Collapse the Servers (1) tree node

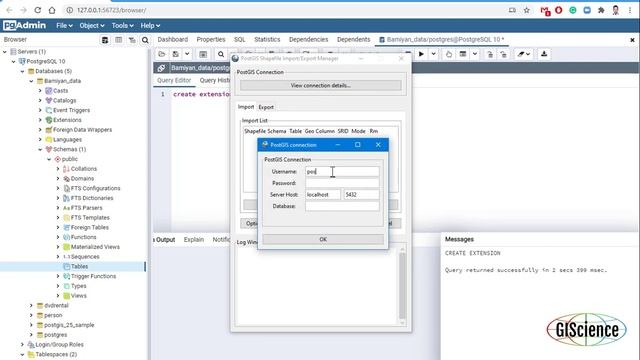click(4, 52)
